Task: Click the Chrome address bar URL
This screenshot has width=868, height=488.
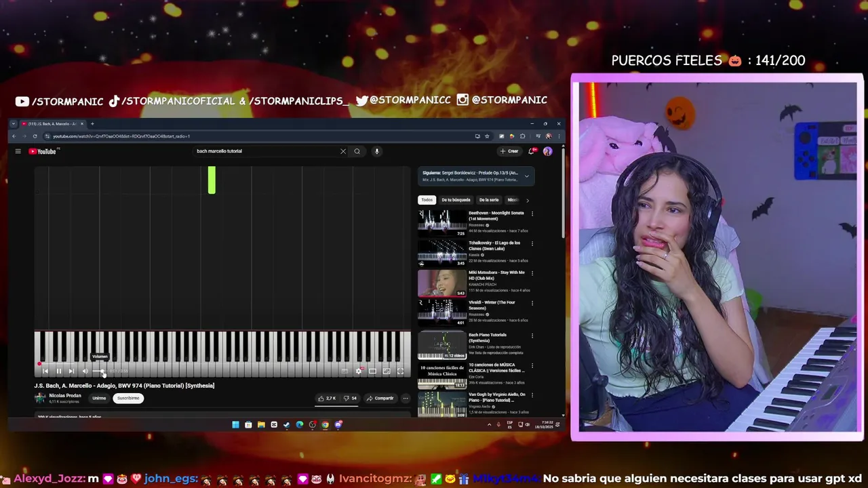Action: coord(121,136)
